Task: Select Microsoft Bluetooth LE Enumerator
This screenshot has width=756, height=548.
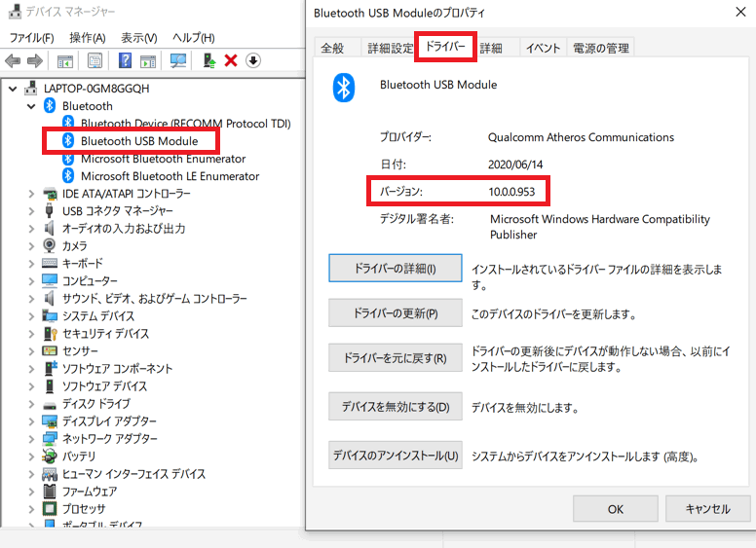Action: 170,176
